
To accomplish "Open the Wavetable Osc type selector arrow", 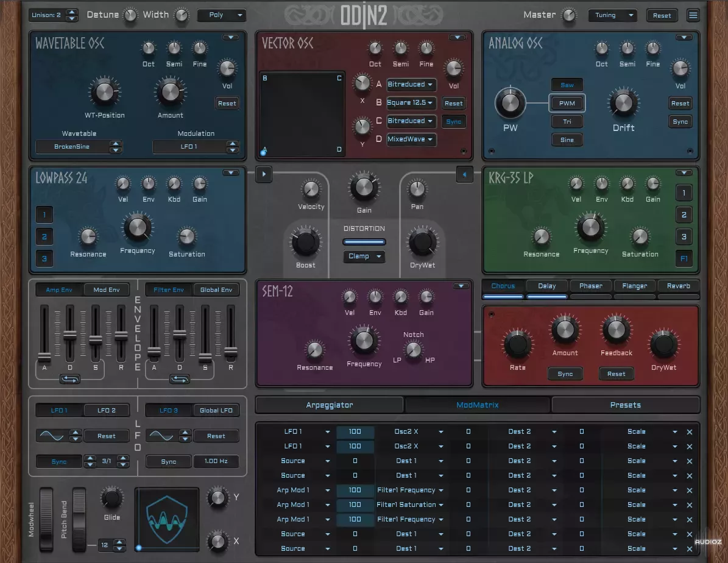I will pyautogui.click(x=231, y=37).
